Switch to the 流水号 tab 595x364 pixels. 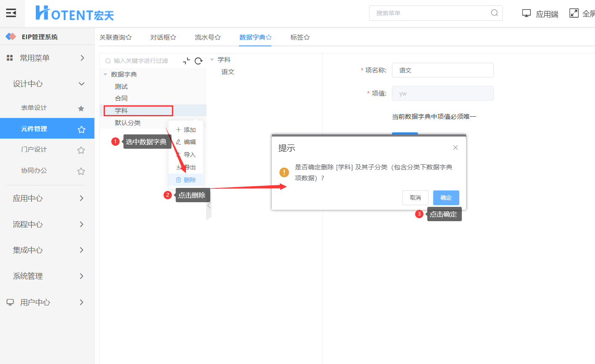coord(208,37)
